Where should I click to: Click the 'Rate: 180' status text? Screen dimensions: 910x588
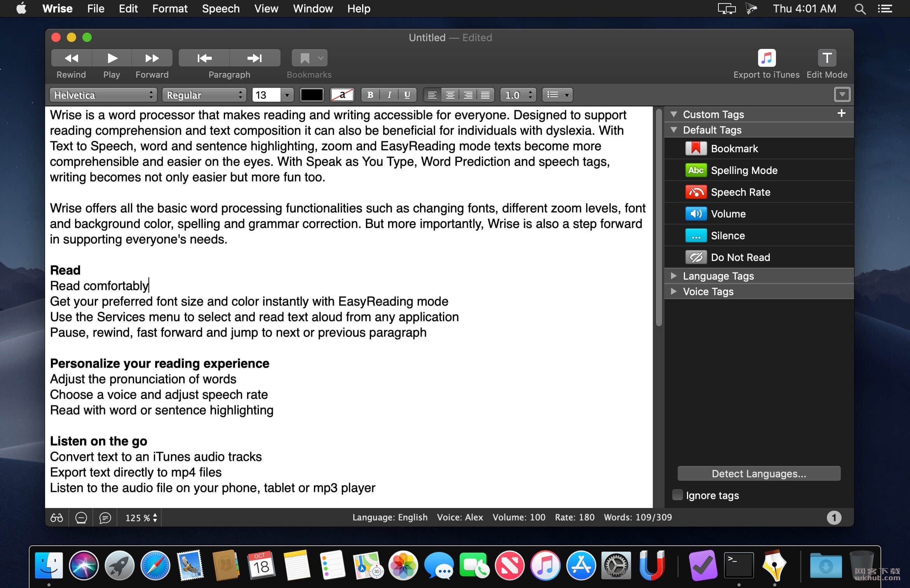pyautogui.click(x=575, y=517)
